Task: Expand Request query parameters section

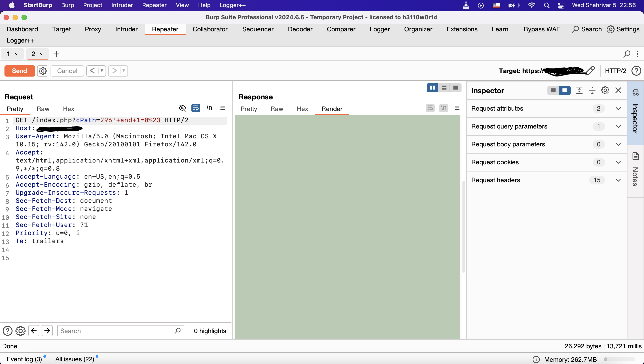Action: (x=618, y=126)
